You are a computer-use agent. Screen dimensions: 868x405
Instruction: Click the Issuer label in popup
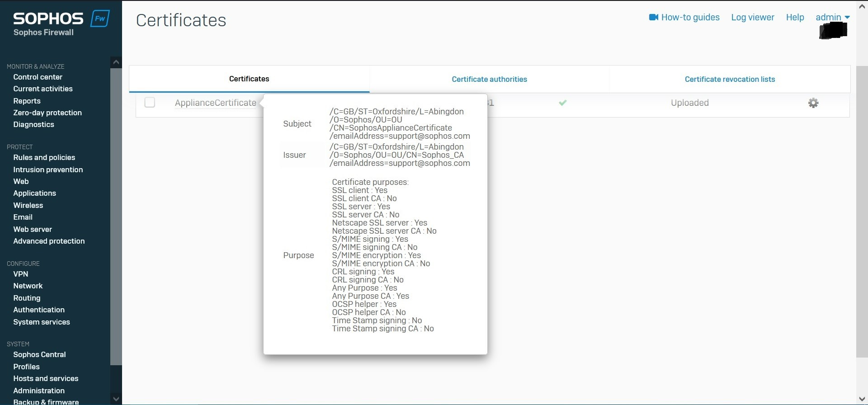click(294, 155)
